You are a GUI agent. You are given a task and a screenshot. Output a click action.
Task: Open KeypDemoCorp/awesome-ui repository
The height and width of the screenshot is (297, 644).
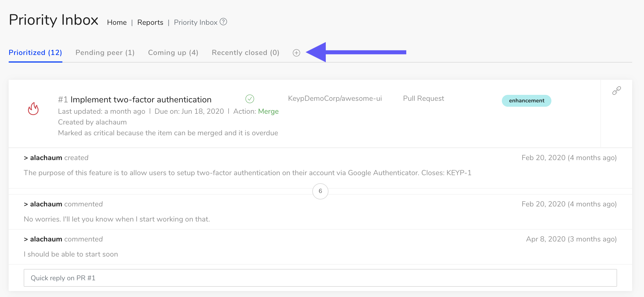pyautogui.click(x=335, y=98)
